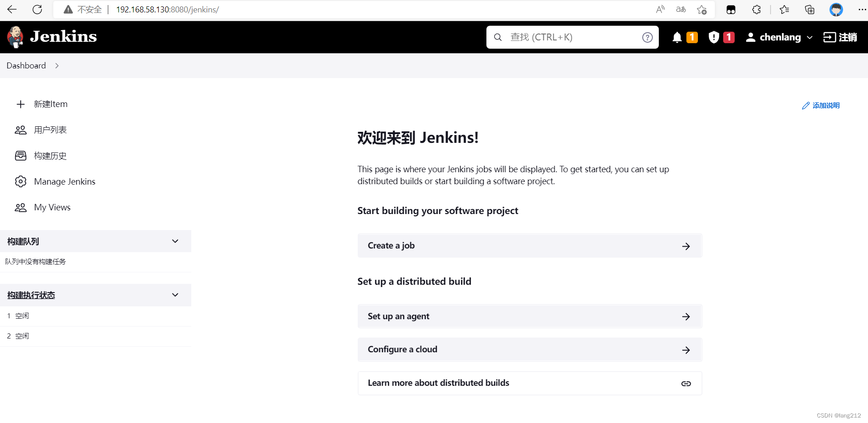Click the Start building your software project heading

click(x=438, y=211)
